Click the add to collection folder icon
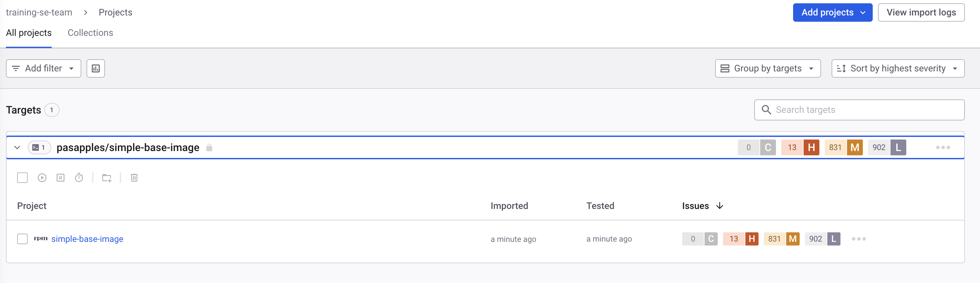 point(107,178)
